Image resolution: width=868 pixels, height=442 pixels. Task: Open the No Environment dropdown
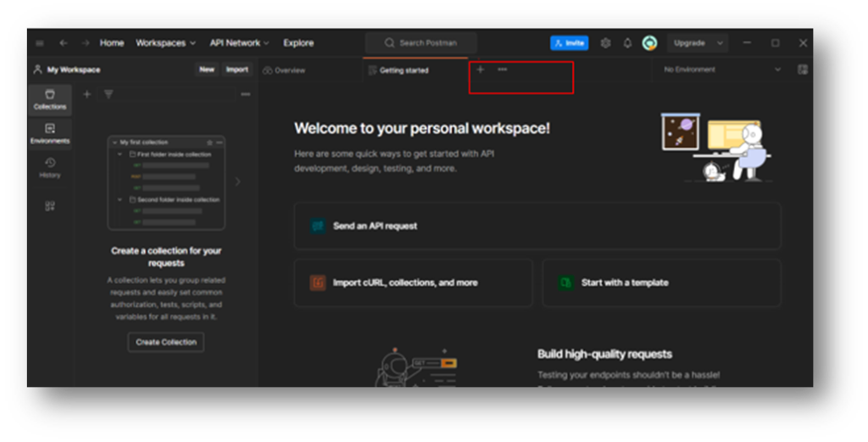(x=722, y=70)
